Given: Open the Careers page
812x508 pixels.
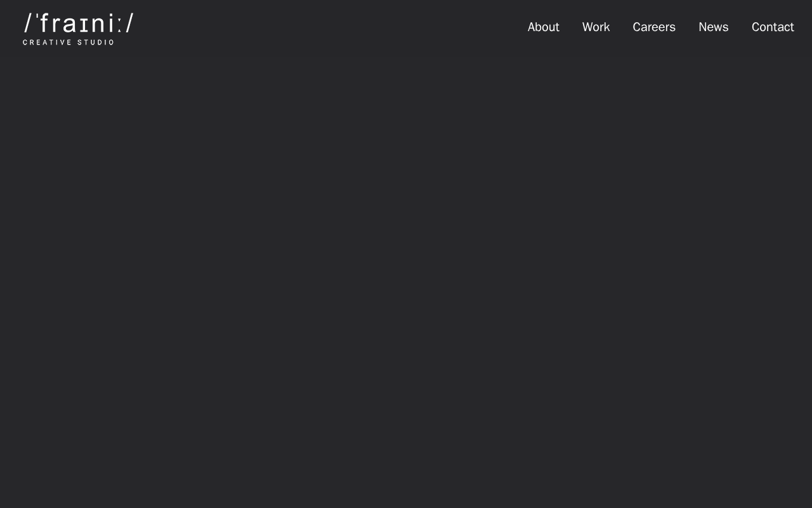Looking at the screenshot, I should 654,27.
